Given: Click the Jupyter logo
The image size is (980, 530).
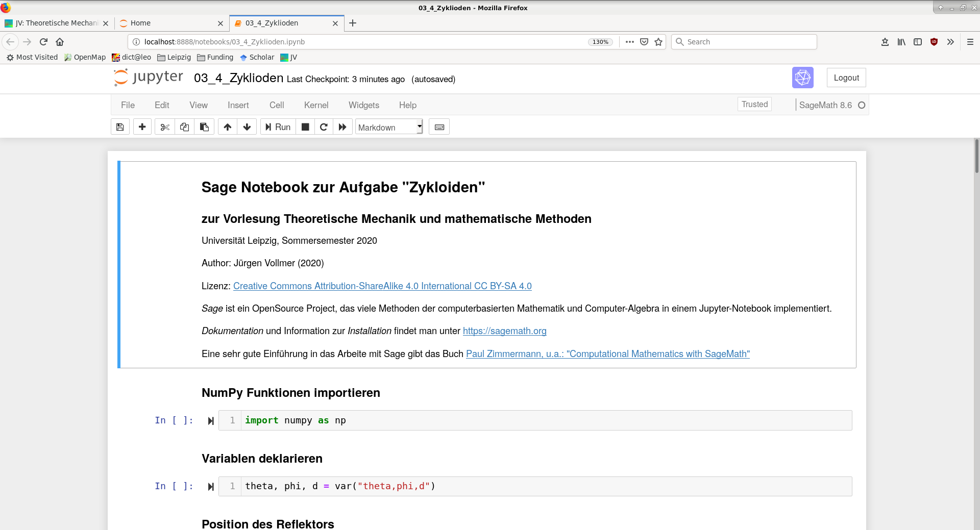Looking at the screenshot, I should [x=148, y=78].
